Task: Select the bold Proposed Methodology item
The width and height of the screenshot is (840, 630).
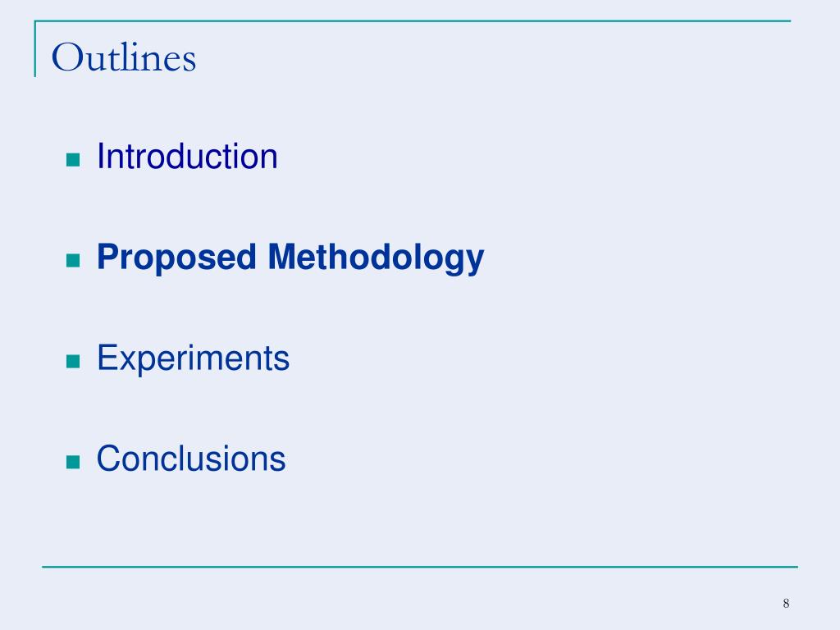Action: pos(290,258)
